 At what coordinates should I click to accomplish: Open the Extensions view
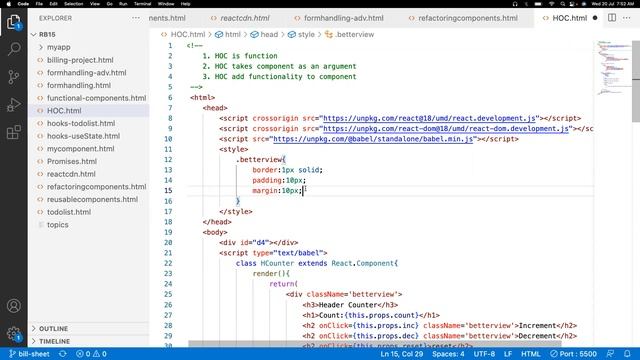(13, 132)
